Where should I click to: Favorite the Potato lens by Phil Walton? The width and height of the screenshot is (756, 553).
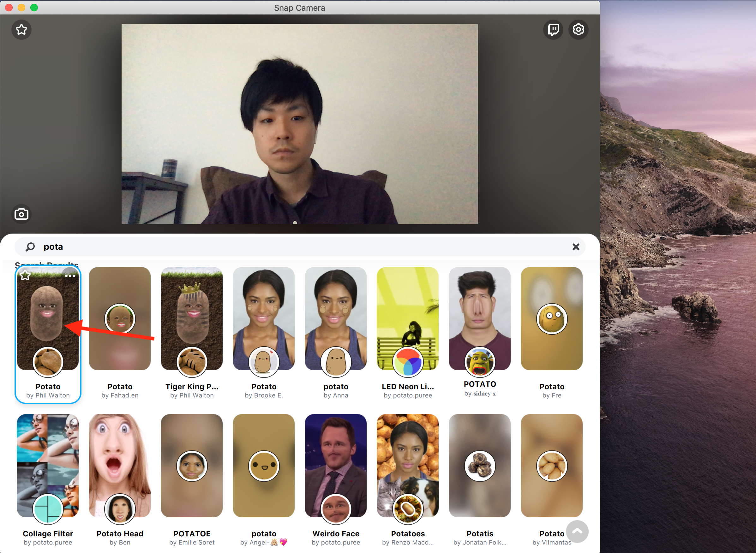pos(25,276)
